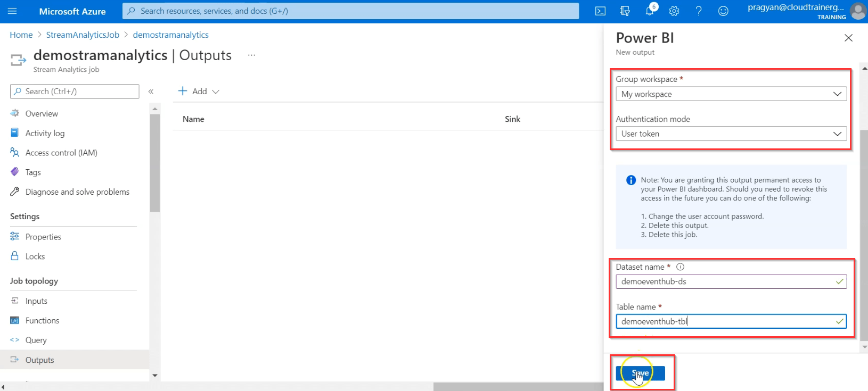
Task: Open the Directories and subscriptions filter
Action: (625, 11)
